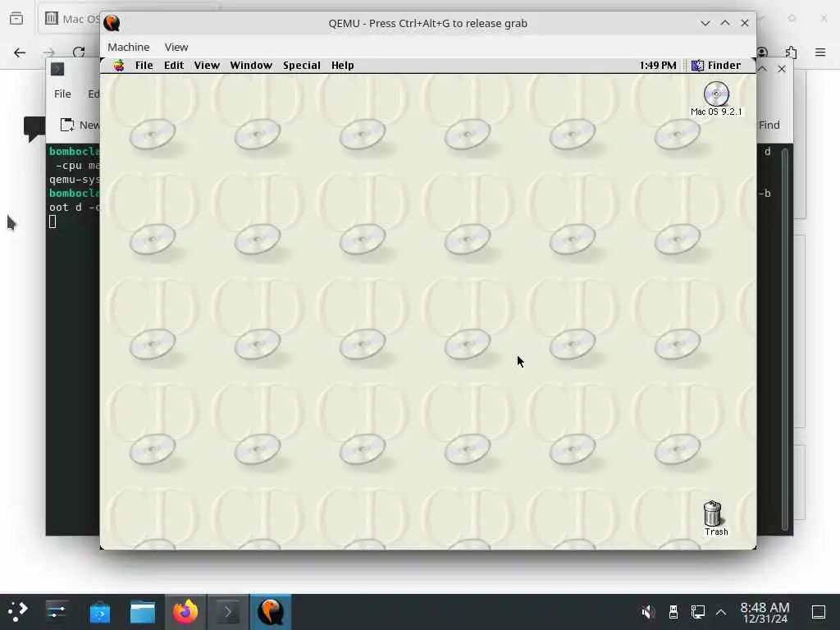The image size is (840, 630).
Task: Click the 1:49 PM menu bar clock
Action: 658,66
